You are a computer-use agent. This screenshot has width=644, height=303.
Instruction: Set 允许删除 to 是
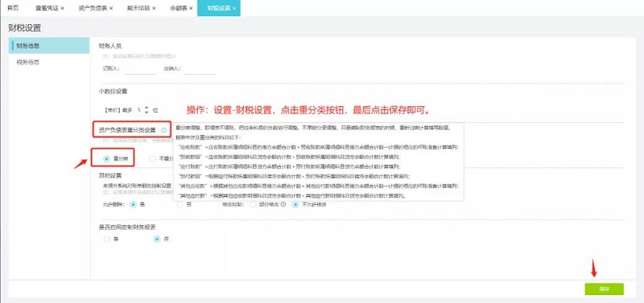[133, 204]
